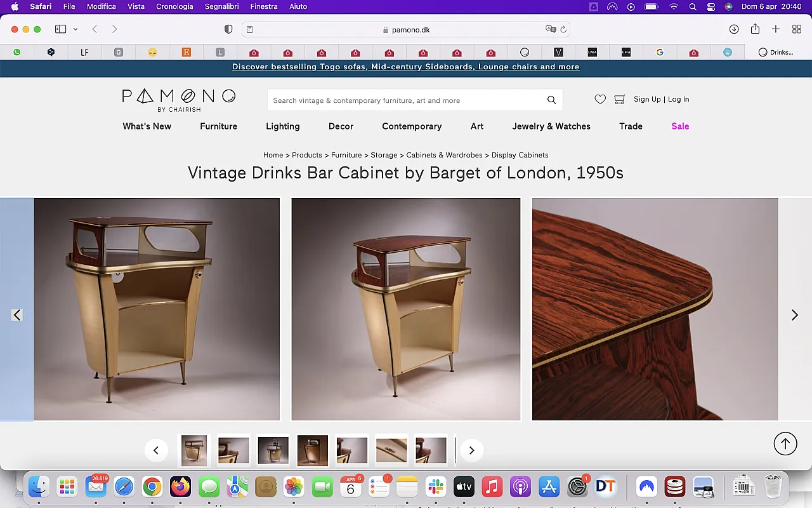Open the Cronologia menu
Image resolution: width=812 pixels, height=508 pixels.
coord(174,6)
